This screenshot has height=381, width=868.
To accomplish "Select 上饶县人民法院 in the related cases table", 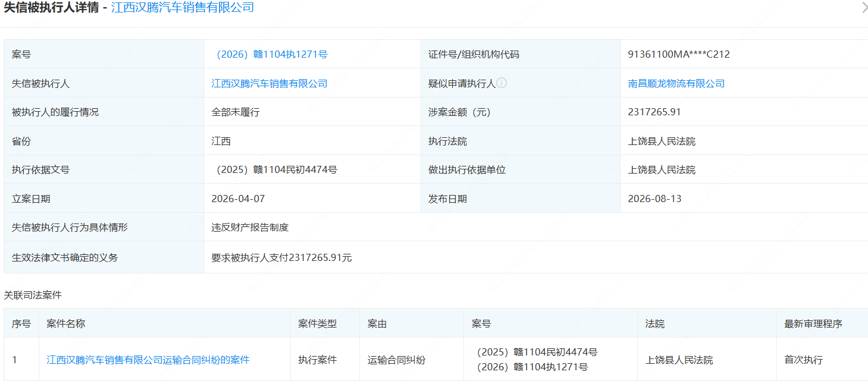I will coord(679,360).
